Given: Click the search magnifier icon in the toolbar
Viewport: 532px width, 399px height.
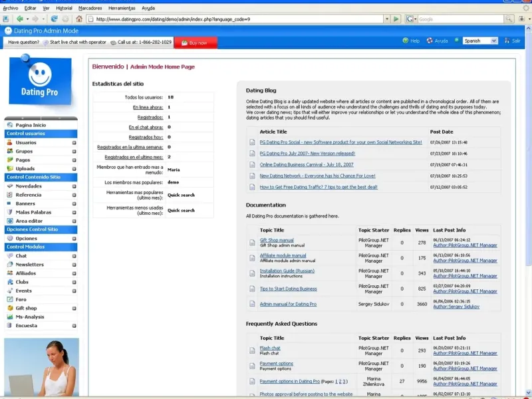Looking at the screenshot, I should click(x=509, y=19).
